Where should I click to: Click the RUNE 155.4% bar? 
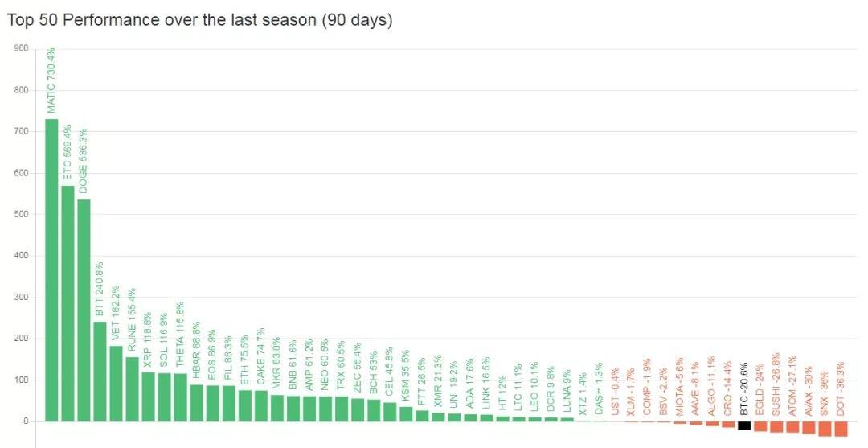click(x=132, y=388)
